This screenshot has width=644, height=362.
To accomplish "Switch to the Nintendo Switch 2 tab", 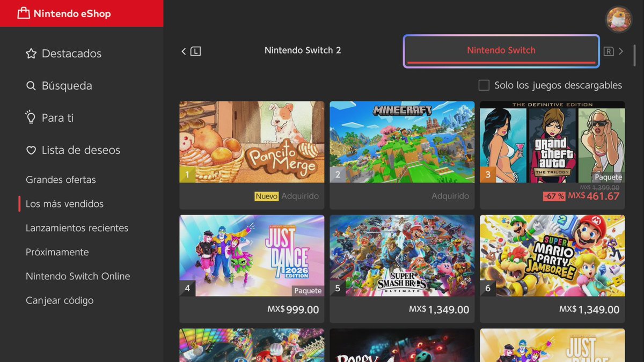I will pos(303,50).
